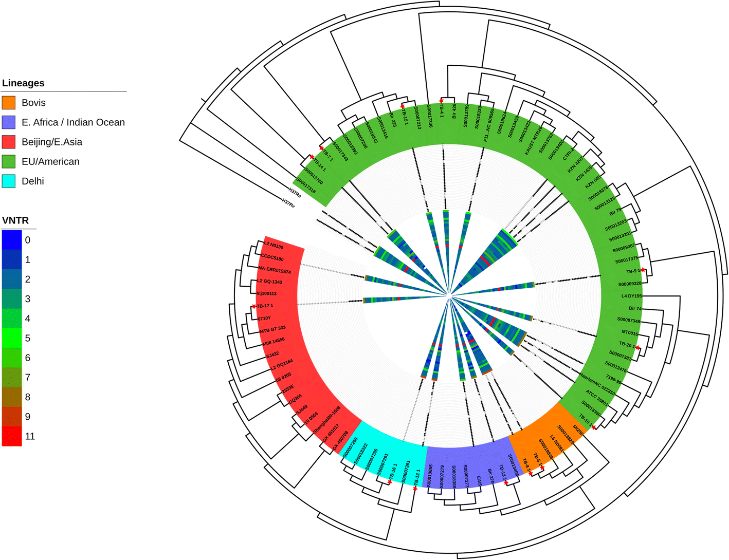Click the HaarlemNC 022350 label
729x560 pixels.
(x=597, y=383)
